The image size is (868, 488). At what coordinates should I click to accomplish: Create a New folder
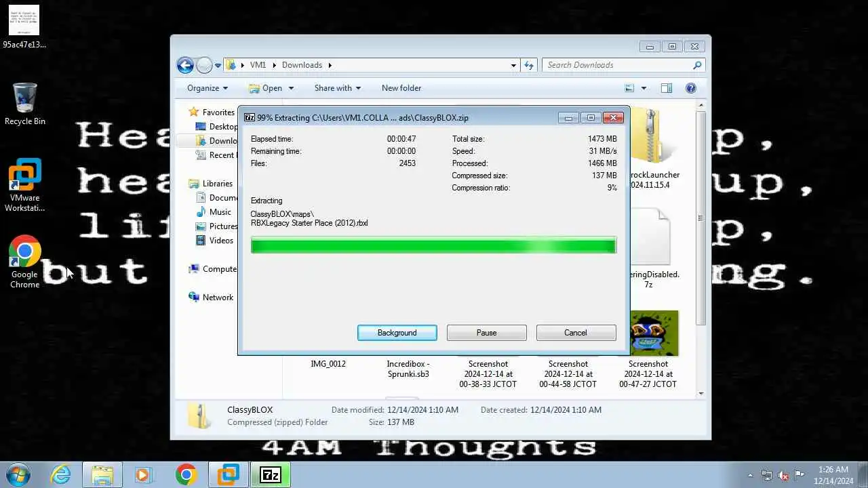click(401, 88)
